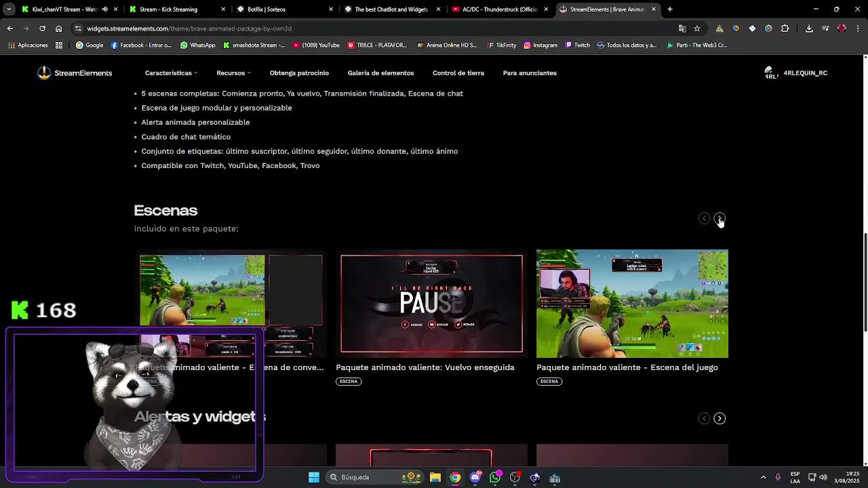Close the AC/DC - Thunderstruck tab
868x488 pixels.
tap(546, 9)
